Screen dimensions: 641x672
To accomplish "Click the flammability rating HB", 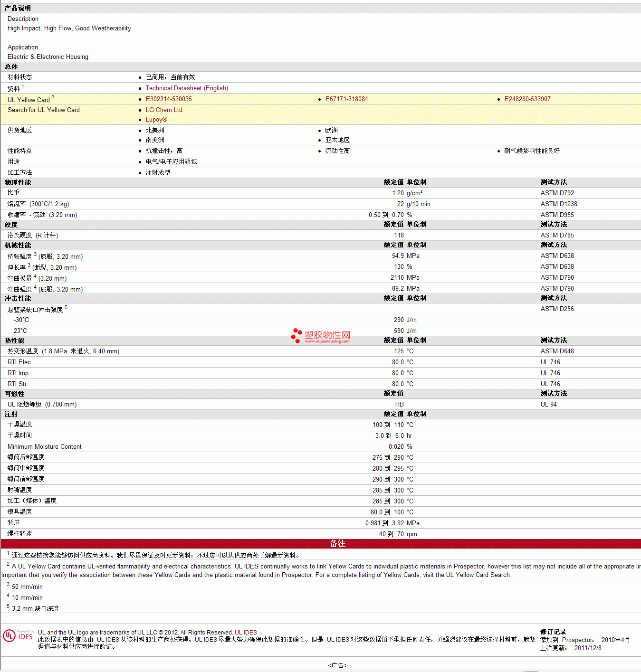I will pyautogui.click(x=400, y=405).
